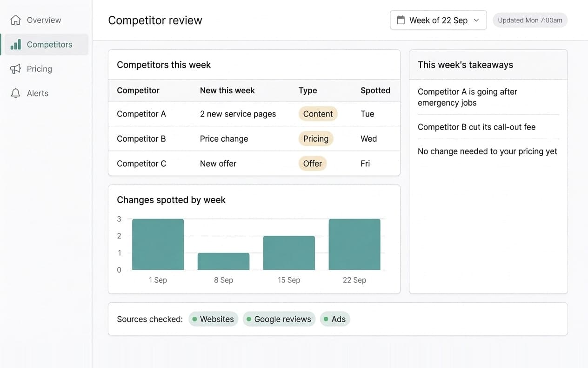The image size is (588, 368).
Task: Click the Spotted column header
Action: [375, 90]
